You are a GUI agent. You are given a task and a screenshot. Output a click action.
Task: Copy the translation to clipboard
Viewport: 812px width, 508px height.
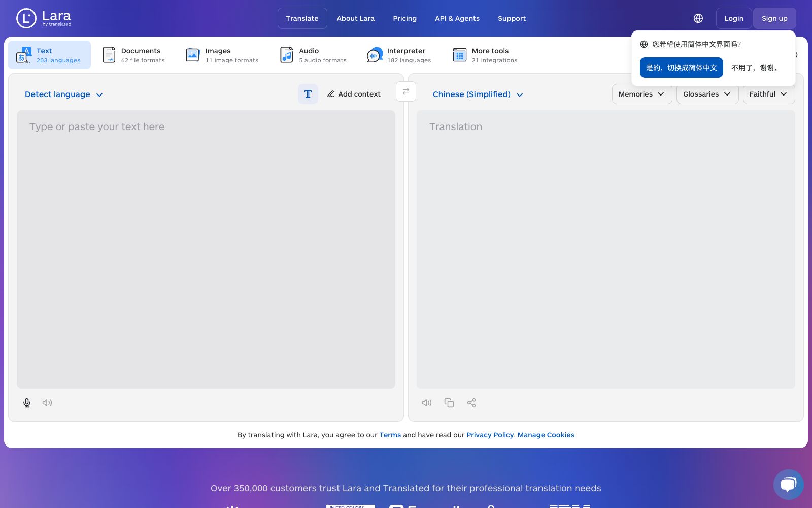449,403
